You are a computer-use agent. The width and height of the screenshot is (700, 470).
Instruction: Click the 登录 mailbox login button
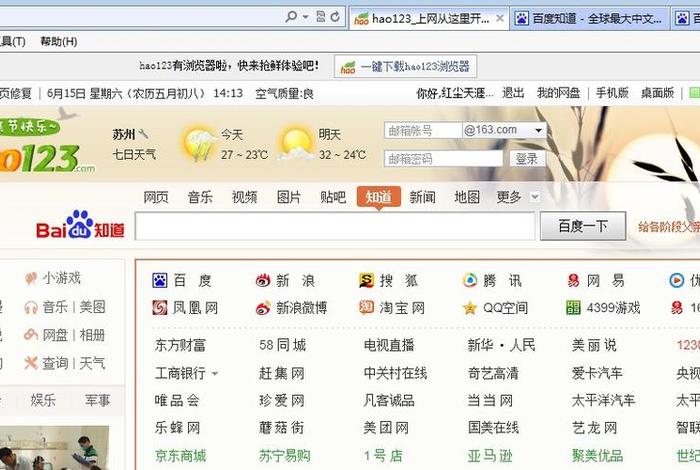(527, 158)
